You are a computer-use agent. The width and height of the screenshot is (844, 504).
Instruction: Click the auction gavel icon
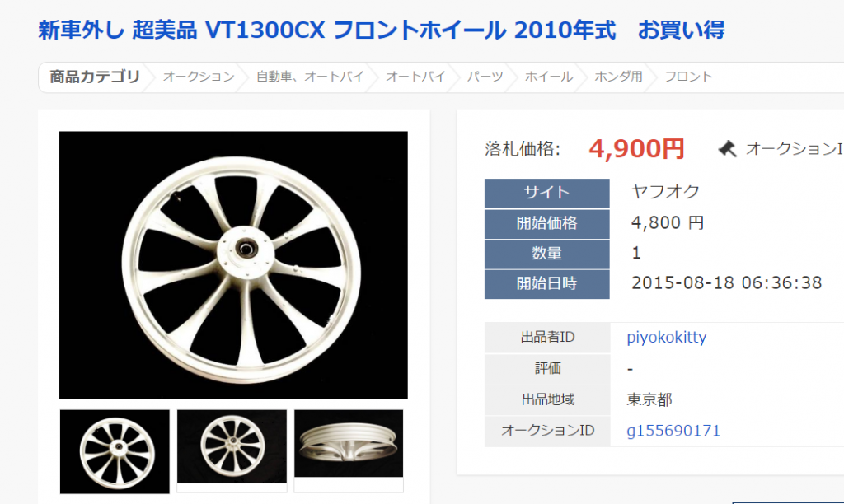[x=727, y=148]
